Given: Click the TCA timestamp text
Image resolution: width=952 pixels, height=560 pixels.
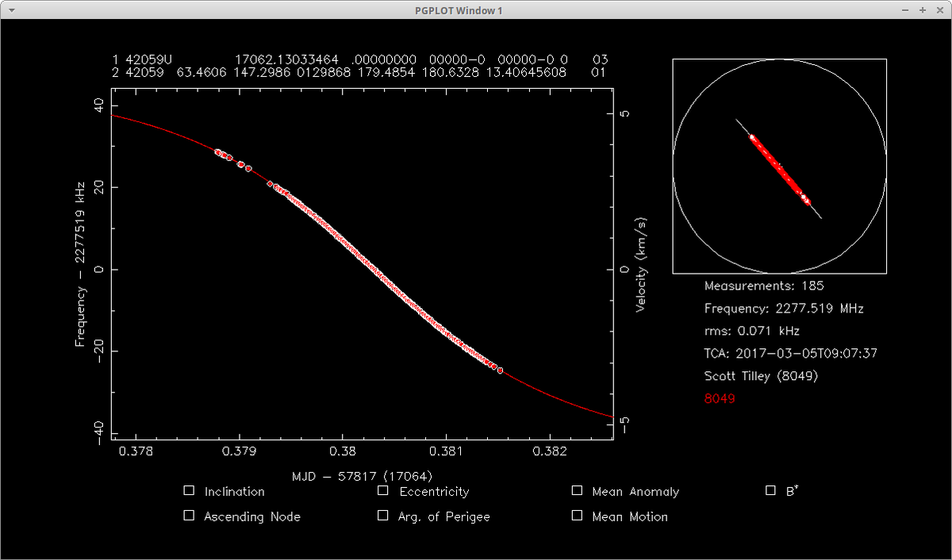Looking at the screenshot, I should (x=790, y=354).
